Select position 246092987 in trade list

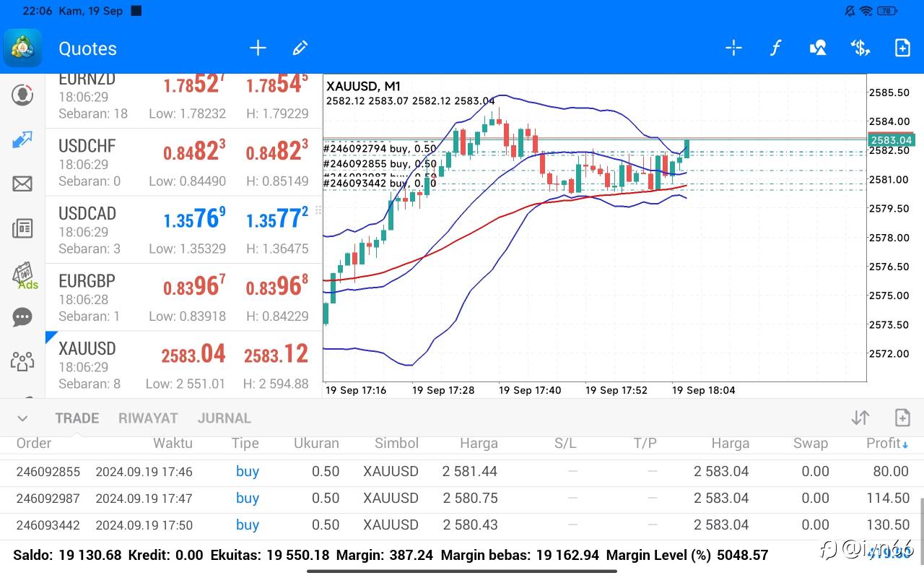coord(462,498)
